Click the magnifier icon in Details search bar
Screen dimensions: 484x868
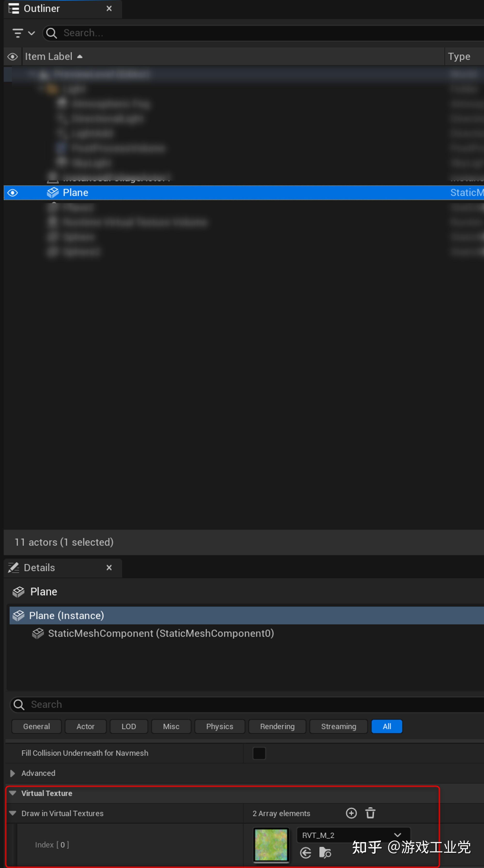coord(19,704)
